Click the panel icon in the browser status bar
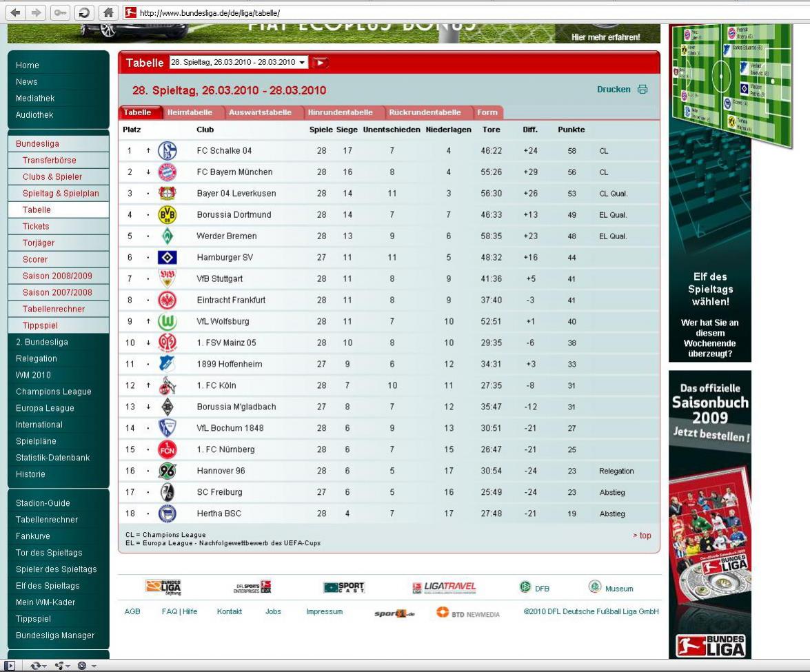This screenshot has width=810, height=672. [9, 665]
